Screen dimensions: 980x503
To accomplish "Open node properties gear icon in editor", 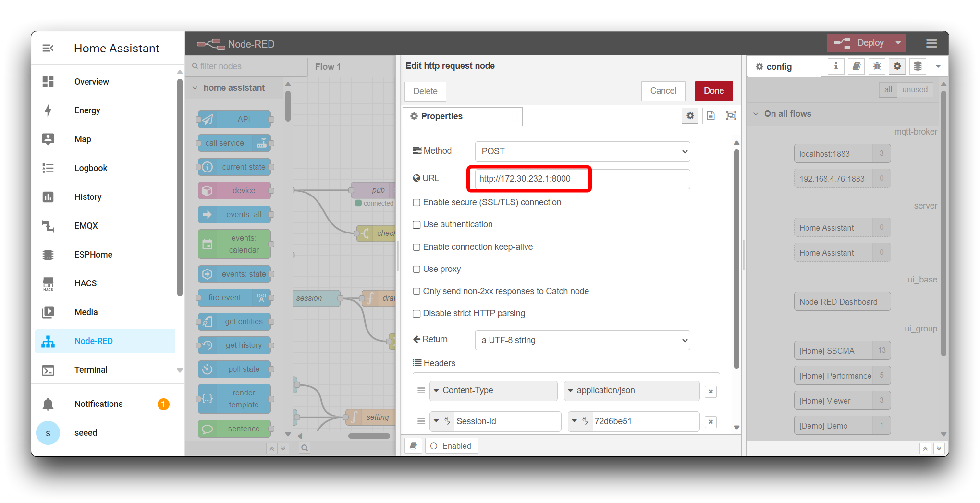I will click(x=690, y=116).
